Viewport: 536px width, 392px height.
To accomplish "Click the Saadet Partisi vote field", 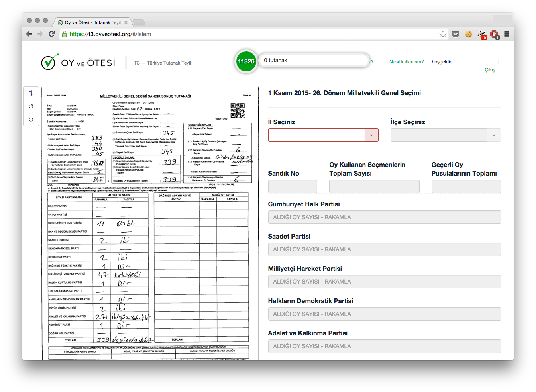I will point(385,249).
